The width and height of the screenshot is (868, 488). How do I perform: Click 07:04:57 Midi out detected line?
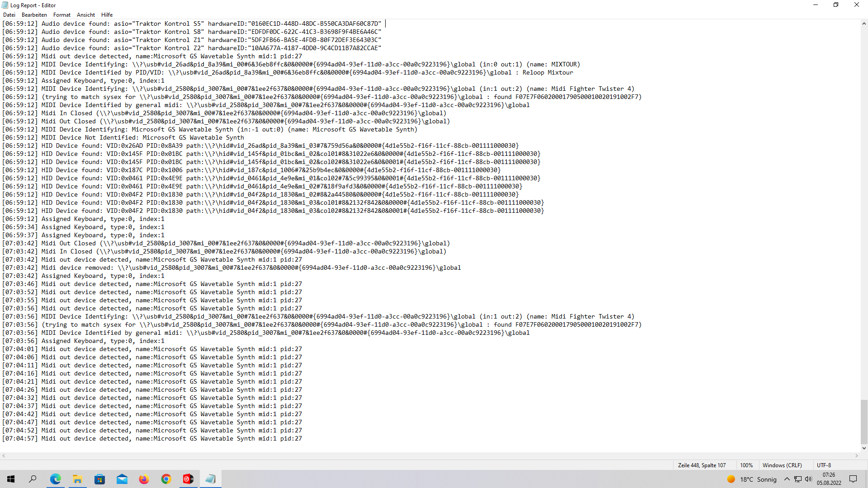(x=152, y=439)
